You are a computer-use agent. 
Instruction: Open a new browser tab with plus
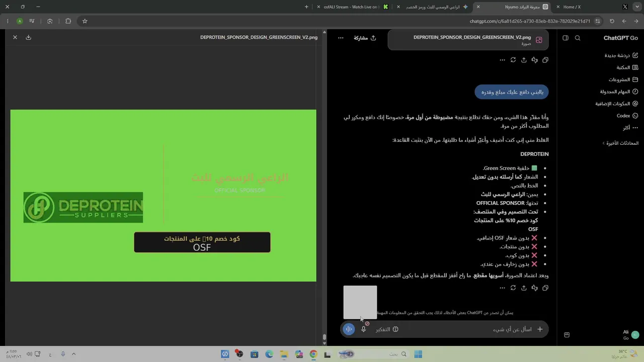(x=306, y=7)
